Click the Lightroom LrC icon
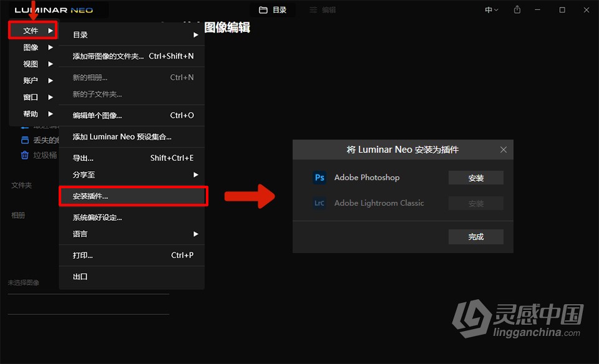Viewport: 599px width, 364px height. 319,203
